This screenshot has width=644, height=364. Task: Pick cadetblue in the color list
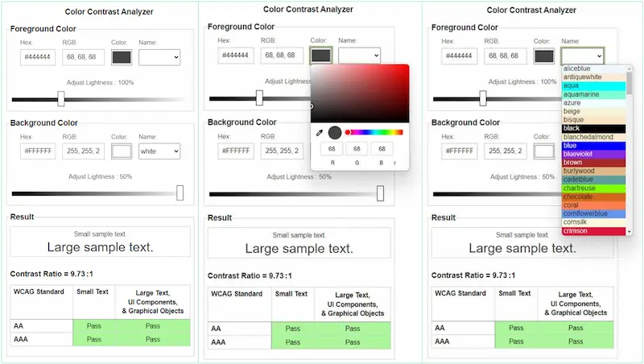(x=594, y=180)
